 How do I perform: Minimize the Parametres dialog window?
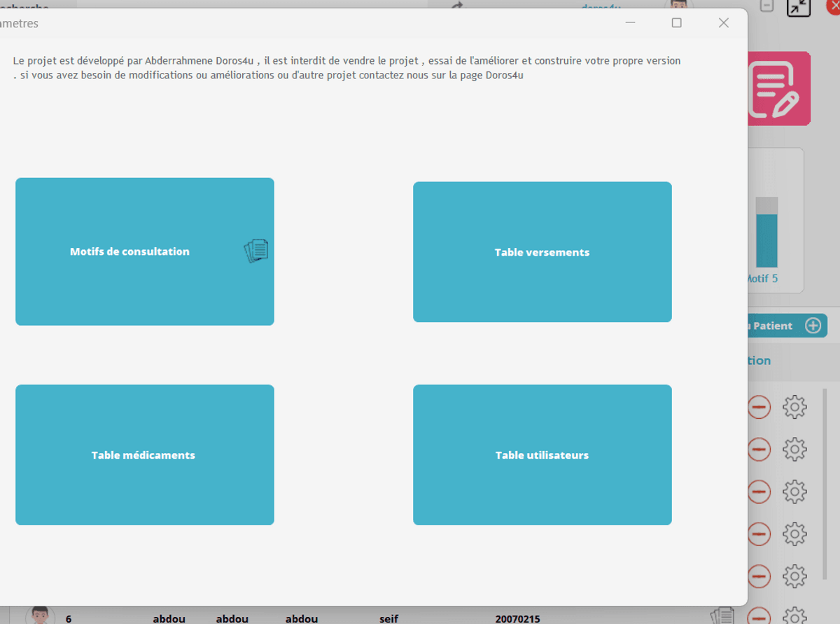(630, 23)
